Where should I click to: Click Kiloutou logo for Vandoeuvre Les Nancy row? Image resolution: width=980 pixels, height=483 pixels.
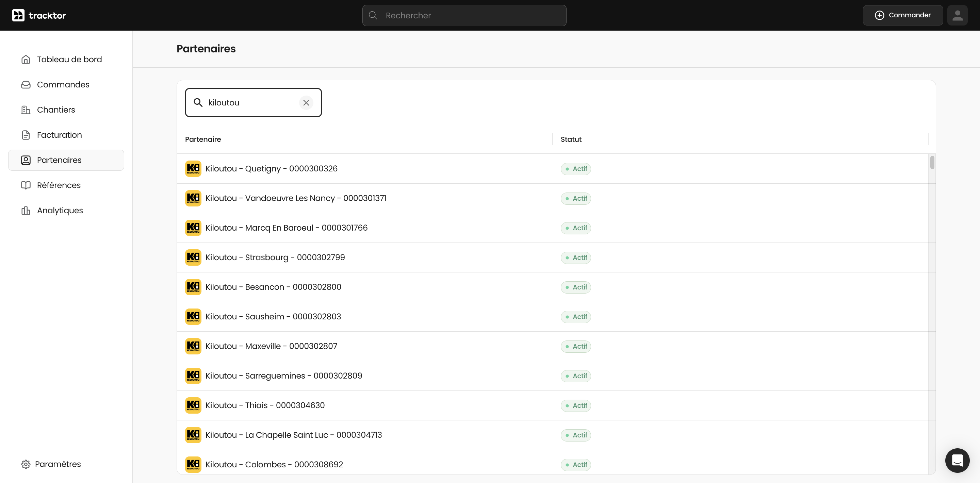[193, 198]
